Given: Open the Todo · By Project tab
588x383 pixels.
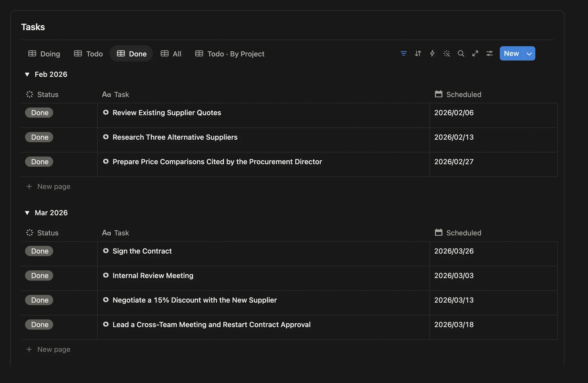Looking at the screenshot, I should point(230,54).
